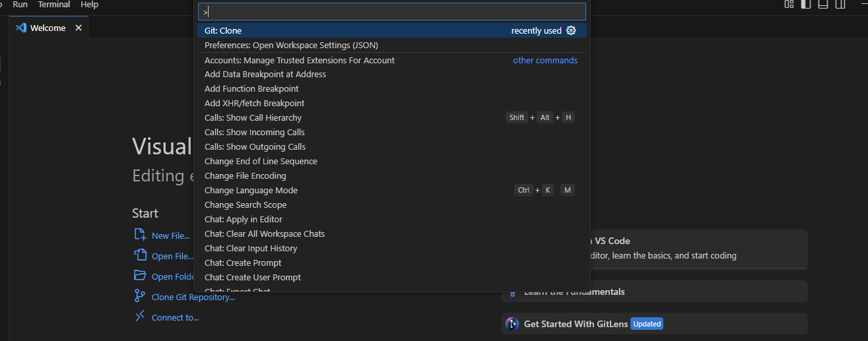Image resolution: width=868 pixels, height=341 pixels.
Task: Select Change End of Line Sequence
Action: 392,162
